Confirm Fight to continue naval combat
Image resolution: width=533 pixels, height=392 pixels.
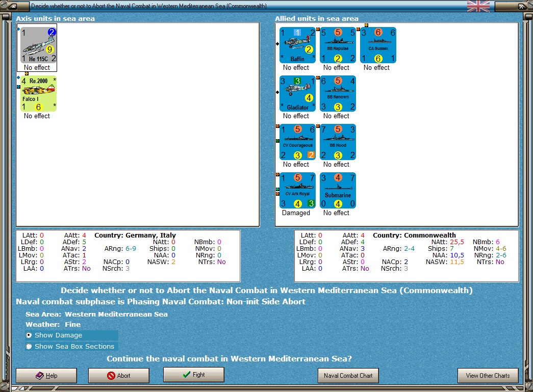coord(194,374)
